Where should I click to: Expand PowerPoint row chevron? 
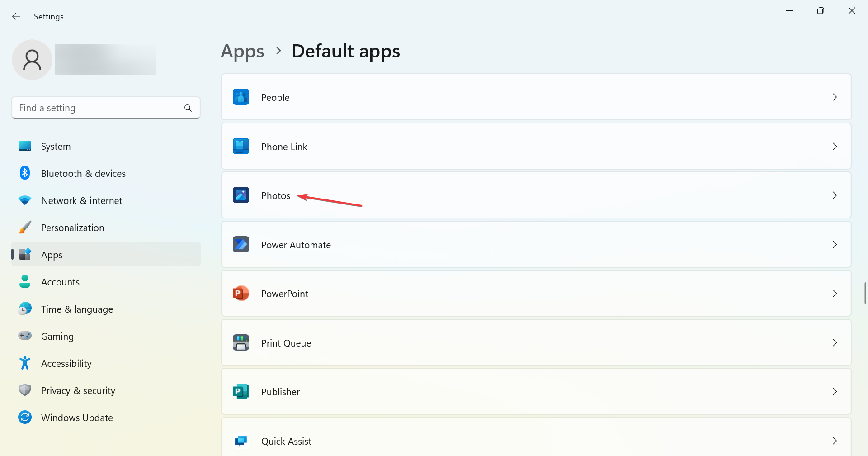[x=835, y=293]
